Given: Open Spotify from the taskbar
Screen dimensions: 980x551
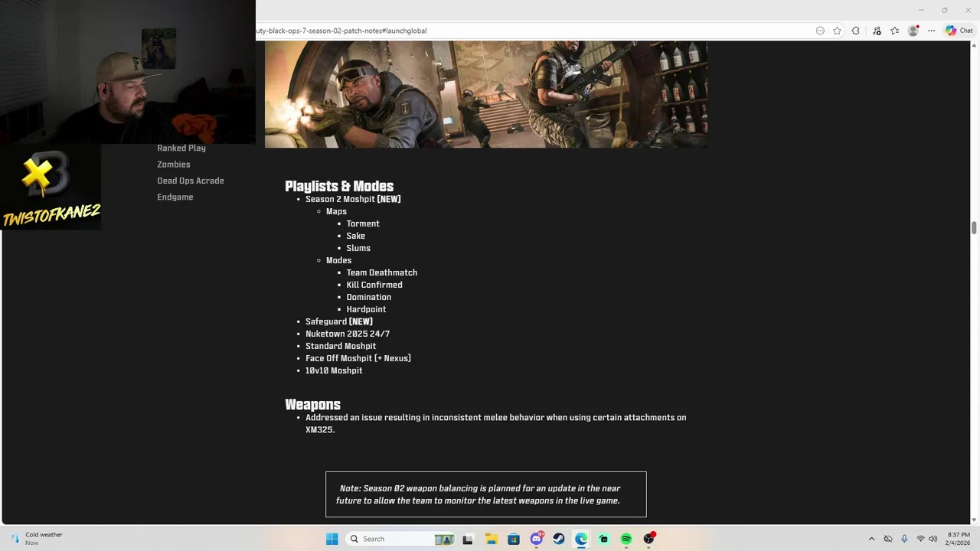Looking at the screenshot, I should (626, 539).
